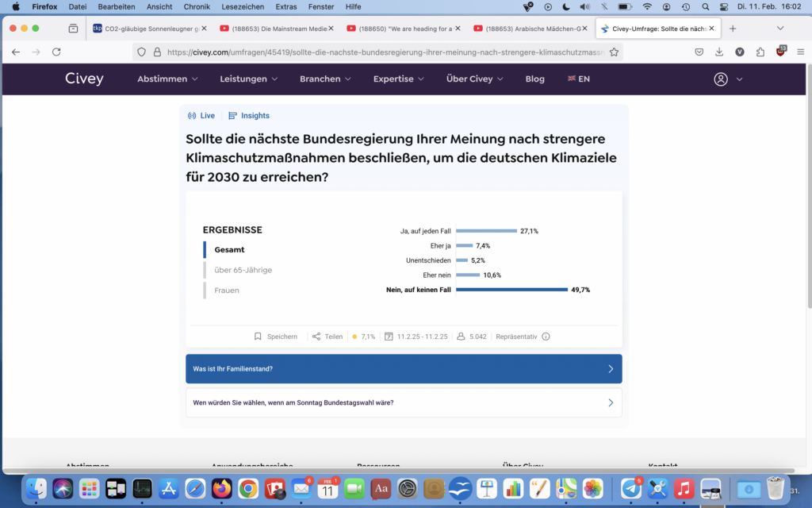This screenshot has width=812, height=508.
Task: Select the Gesamt results filter
Action: (229, 249)
